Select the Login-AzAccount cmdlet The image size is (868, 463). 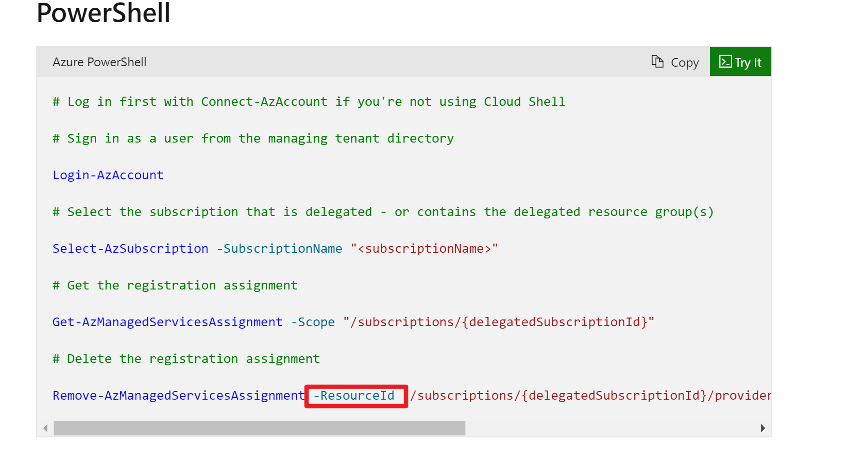pyautogui.click(x=108, y=175)
